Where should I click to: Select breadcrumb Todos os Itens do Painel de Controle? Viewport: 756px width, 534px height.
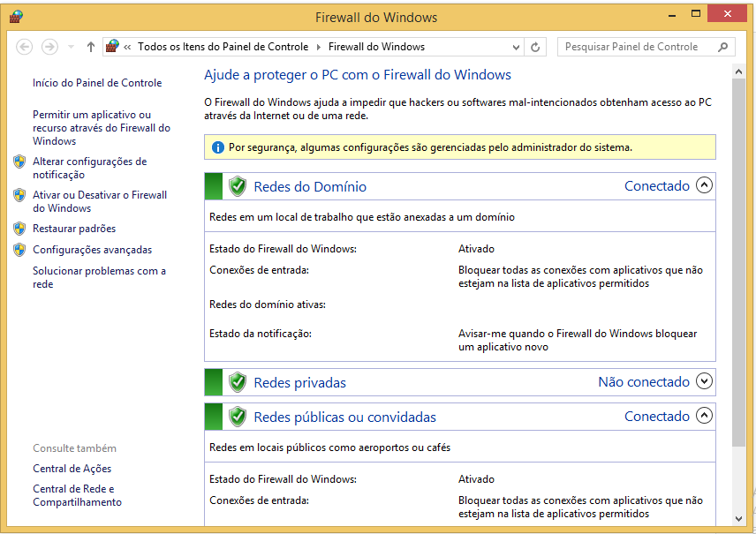point(223,47)
